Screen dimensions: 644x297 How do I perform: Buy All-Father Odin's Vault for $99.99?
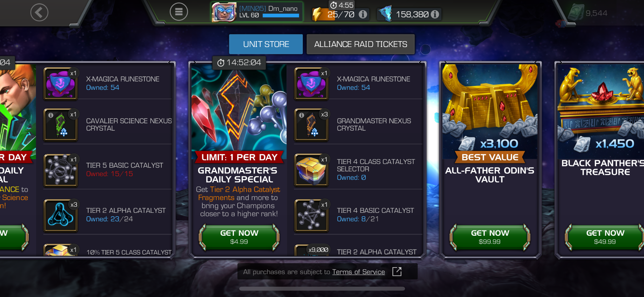click(x=490, y=237)
